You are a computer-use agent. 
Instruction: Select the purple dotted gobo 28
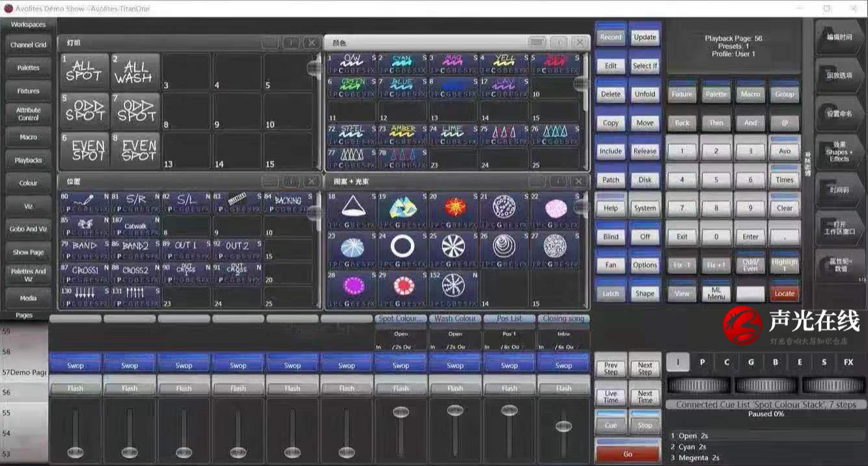coord(352,289)
